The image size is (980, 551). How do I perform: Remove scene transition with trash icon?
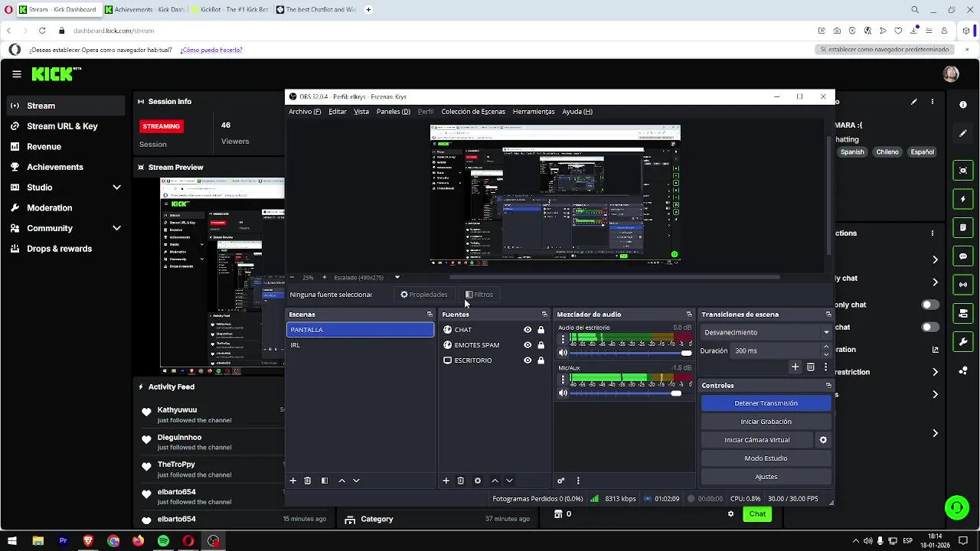coord(811,367)
